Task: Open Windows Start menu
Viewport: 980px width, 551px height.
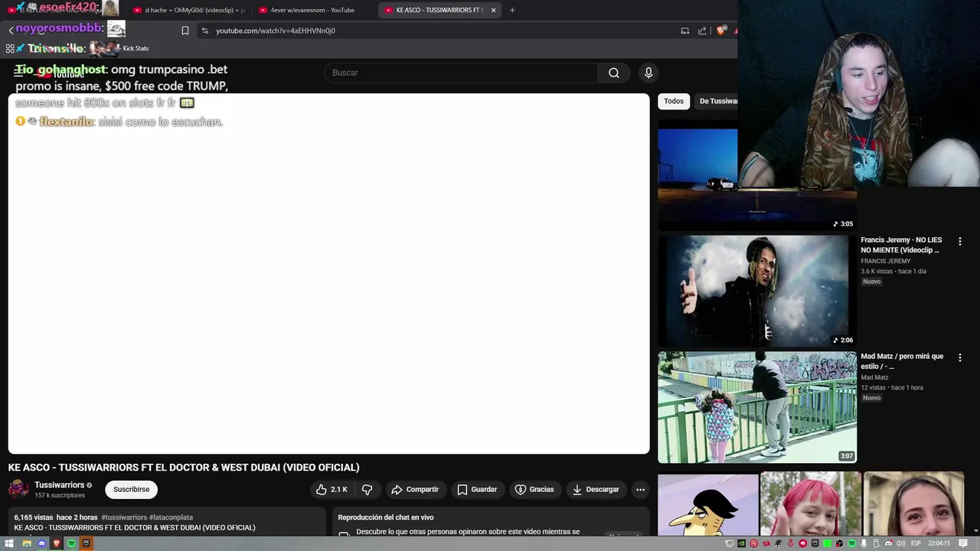Action: 10,543
